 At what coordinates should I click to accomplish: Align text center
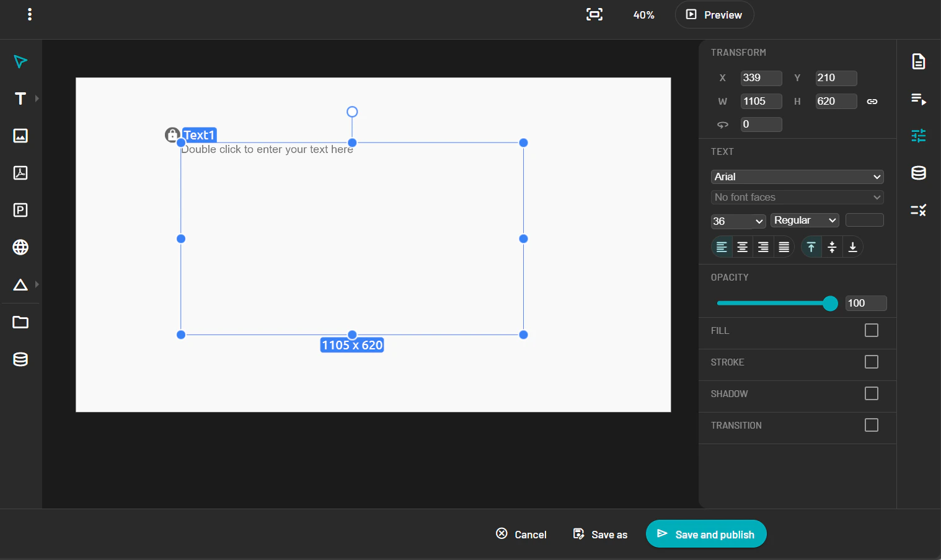click(x=742, y=247)
